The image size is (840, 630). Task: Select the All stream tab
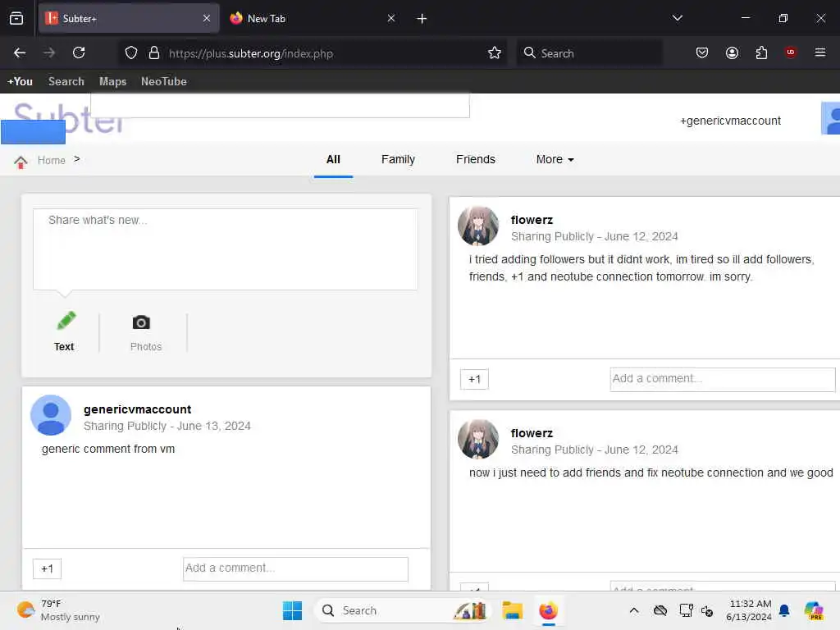[x=333, y=159]
